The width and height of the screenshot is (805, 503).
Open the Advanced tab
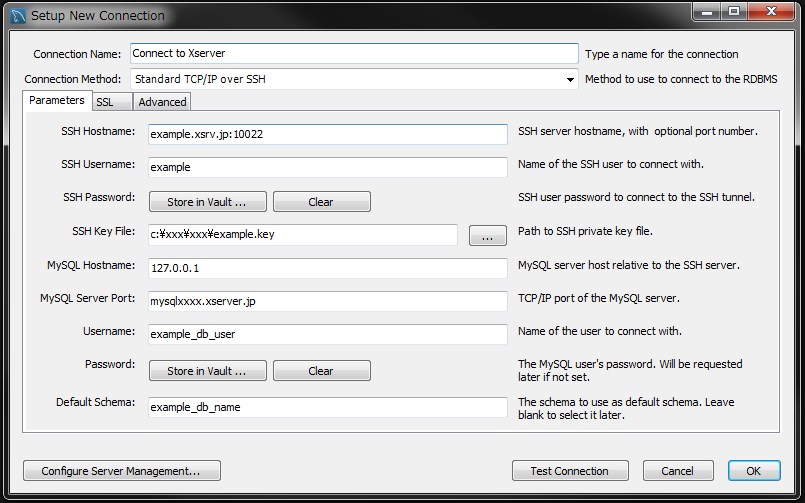(x=162, y=102)
